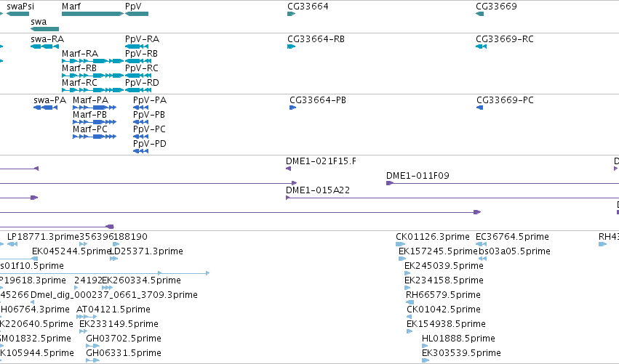
Task: Click EST EK233149.5prime
Action: [x=83, y=331]
